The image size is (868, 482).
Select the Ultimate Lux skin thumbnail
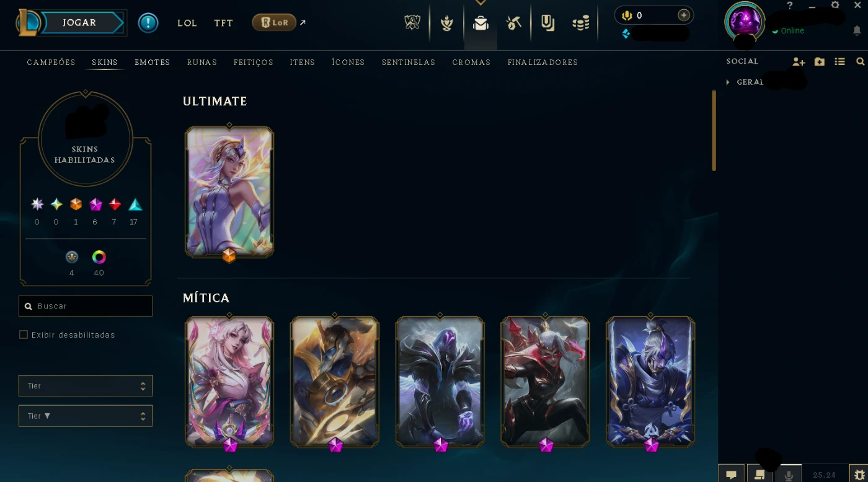(x=229, y=192)
